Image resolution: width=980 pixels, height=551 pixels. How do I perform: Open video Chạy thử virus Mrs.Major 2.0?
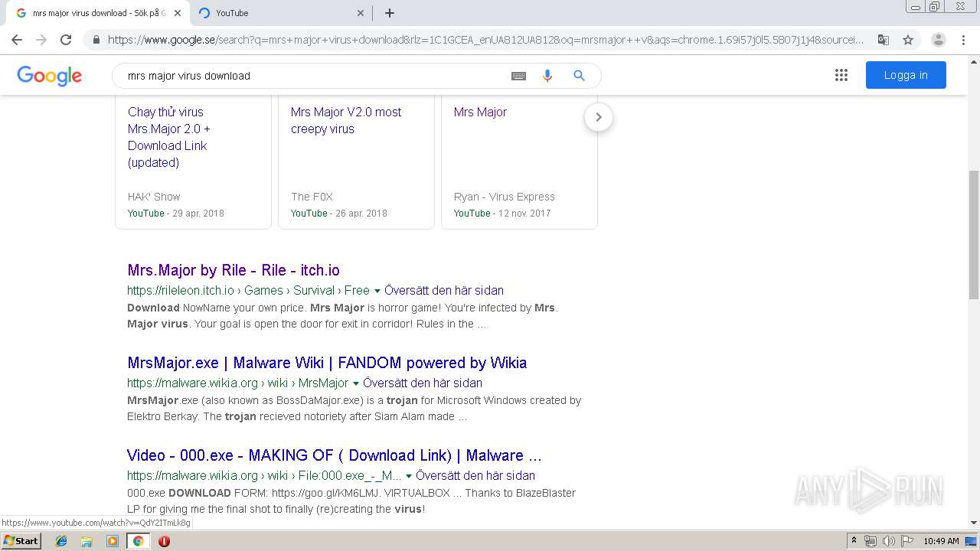(x=169, y=137)
